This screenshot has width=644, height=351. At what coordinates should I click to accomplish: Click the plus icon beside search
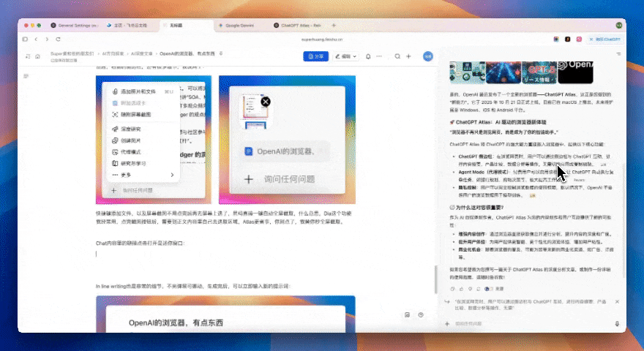[x=408, y=56]
